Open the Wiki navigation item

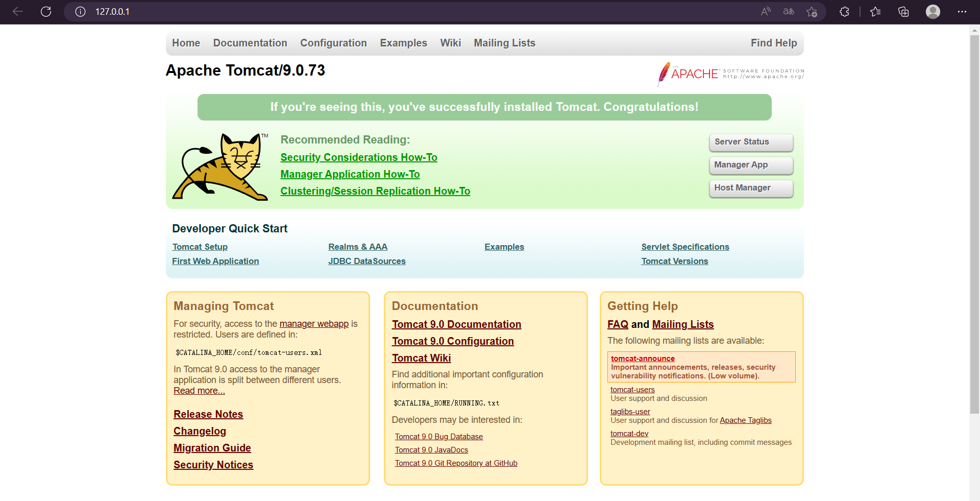pos(450,43)
